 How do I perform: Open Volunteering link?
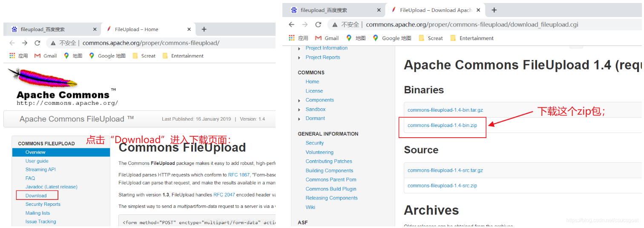pyautogui.click(x=319, y=153)
